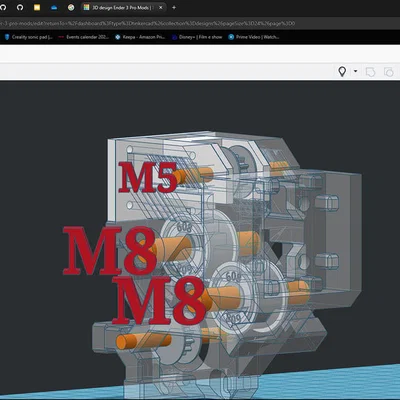
Task: Open the Prime Video bookmark
Action: click(254, 37)
